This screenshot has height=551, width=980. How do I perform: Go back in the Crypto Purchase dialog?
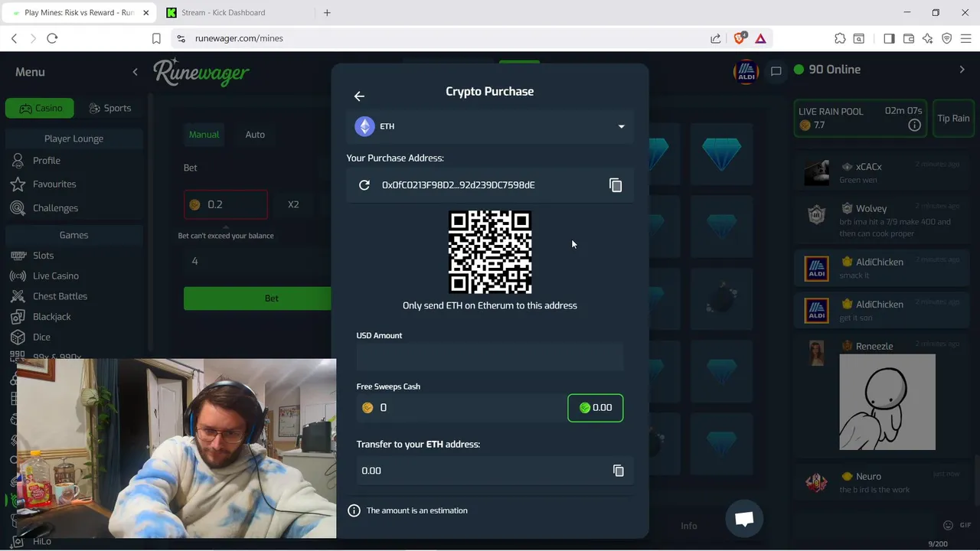click(x=359, y=96)
